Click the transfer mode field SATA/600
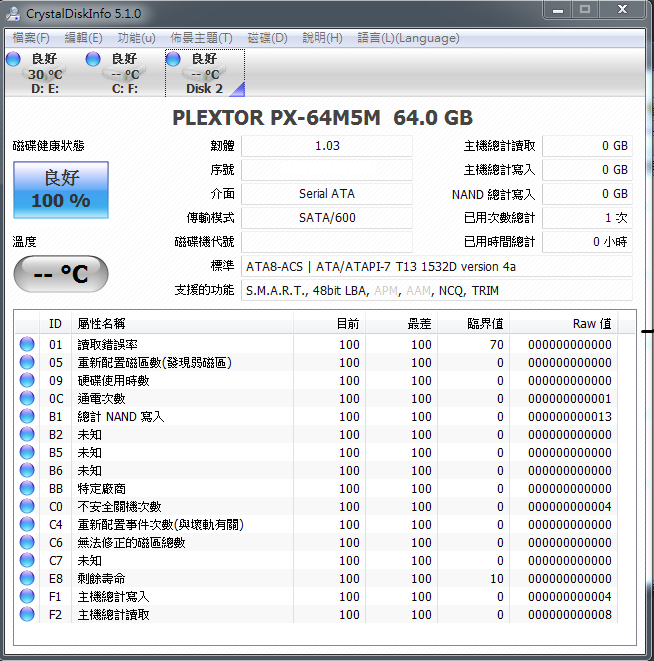Image resolution: width=654 pixels, height=661 pixels. point(327,218)
